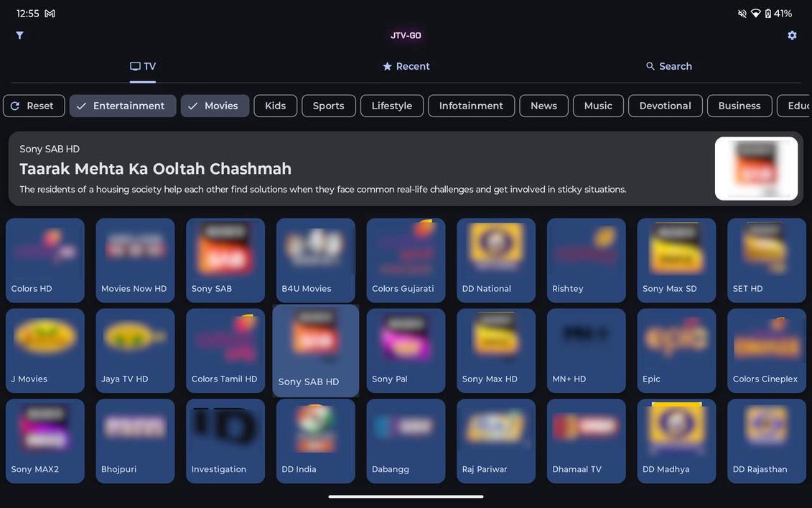This screenshot has width=812, height=508.
Task: Open the Movies Now HD channel
Action: [135, 260]
